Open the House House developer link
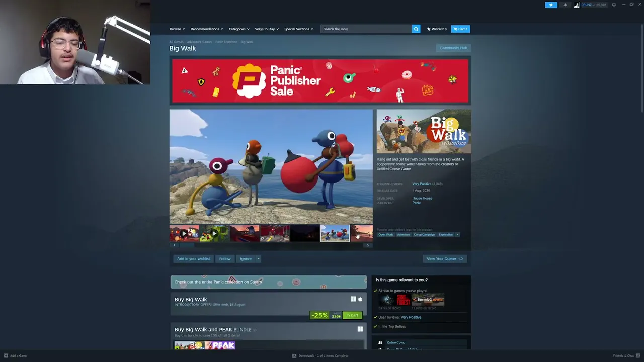644x362 pixels. tap(422, 198)
